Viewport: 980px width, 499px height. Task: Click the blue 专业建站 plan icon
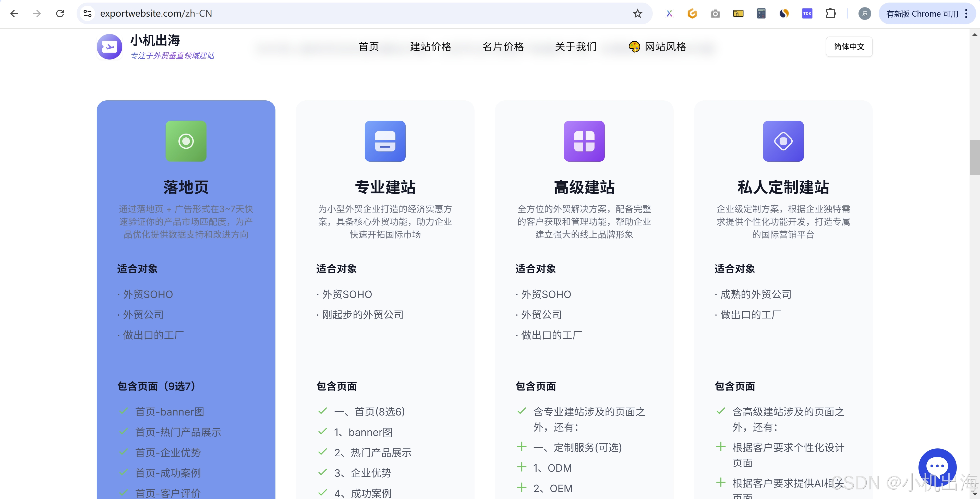coord(385,141)
